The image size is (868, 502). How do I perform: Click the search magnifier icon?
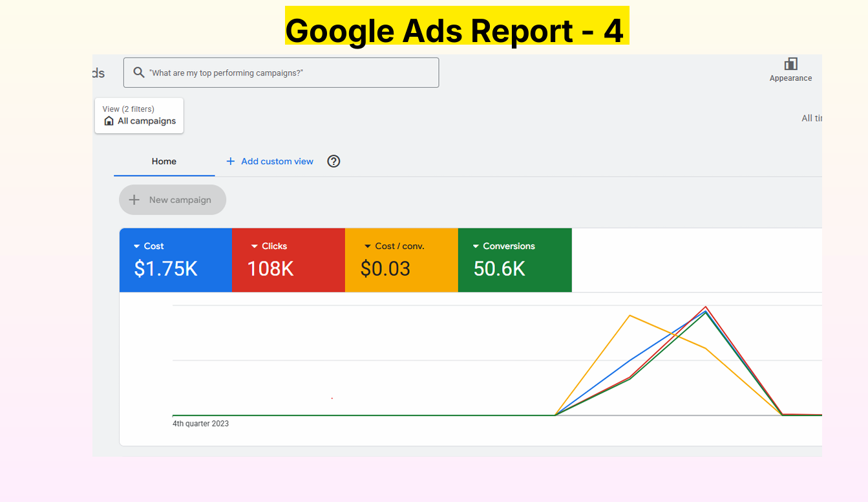pos(138,72)
